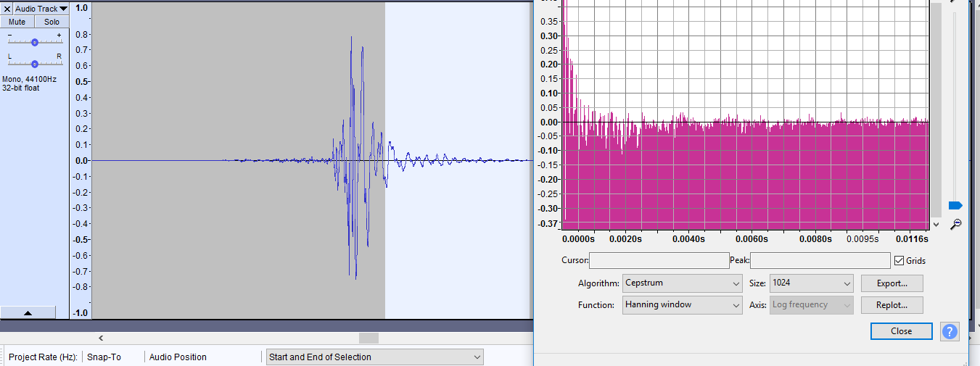Open the Hanning window function dropdown
Viewport: 980px width, 366px height.
pos(681,304)
